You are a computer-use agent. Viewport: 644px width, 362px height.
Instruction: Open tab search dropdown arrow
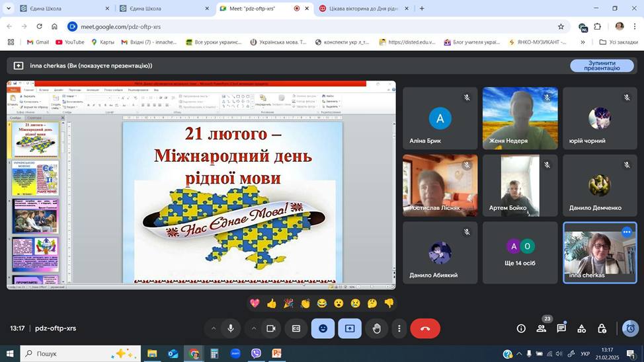tap(8, 8)
